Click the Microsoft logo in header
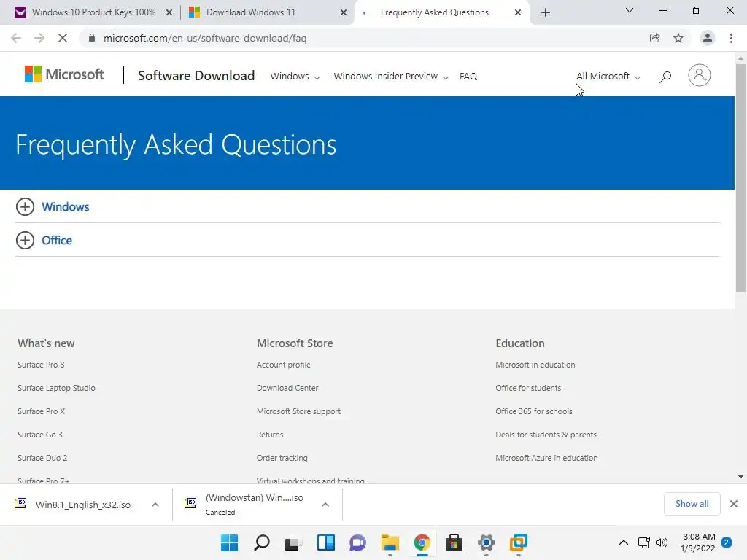This screenshot has height=560, width=747. [64, 74]
